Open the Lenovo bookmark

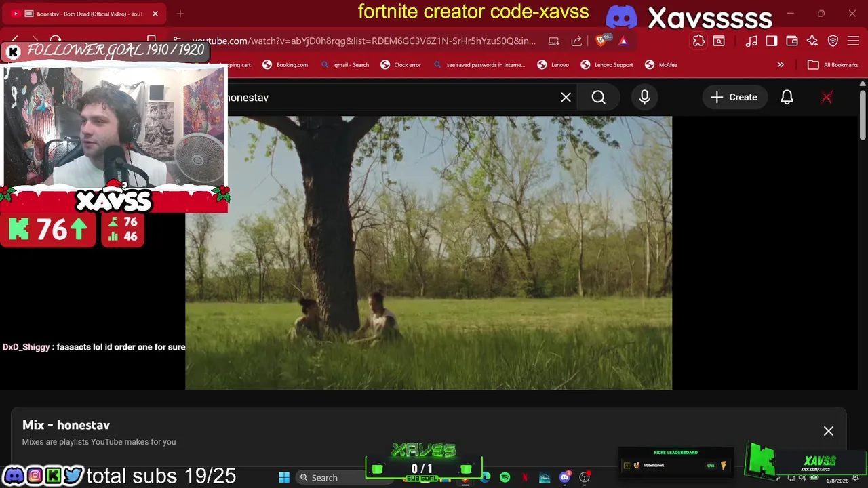click(x=553, y=65)
